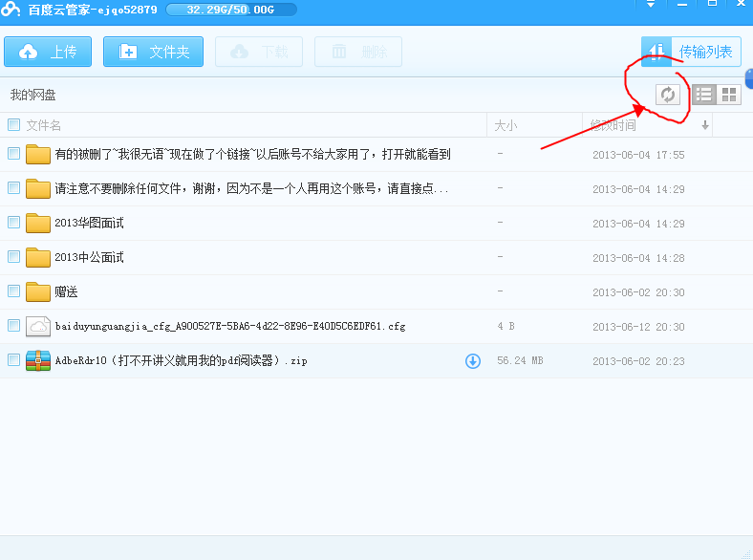Click the 2013华图面试 folder icon

[x=38, y=223]
